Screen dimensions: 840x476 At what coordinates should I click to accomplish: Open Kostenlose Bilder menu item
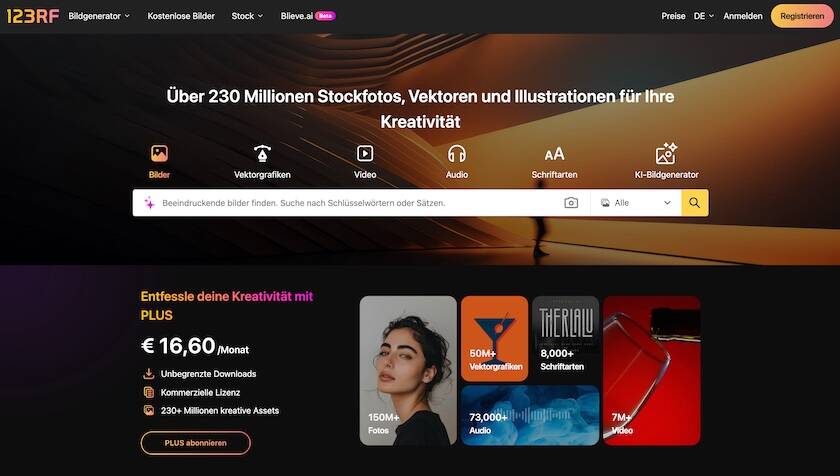[x=181, y=16]
